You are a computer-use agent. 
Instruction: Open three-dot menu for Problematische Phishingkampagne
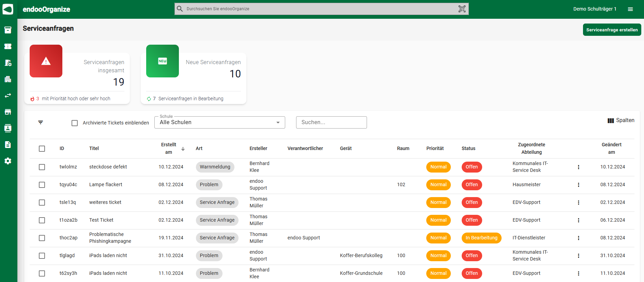coord(578,238)
